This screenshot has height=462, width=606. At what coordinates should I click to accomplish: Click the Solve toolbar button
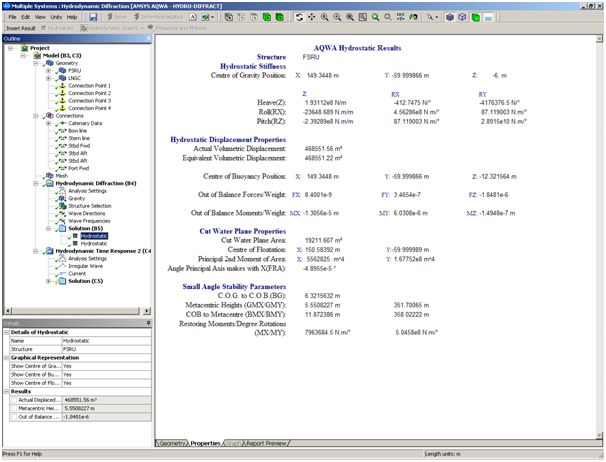[119, 17]
